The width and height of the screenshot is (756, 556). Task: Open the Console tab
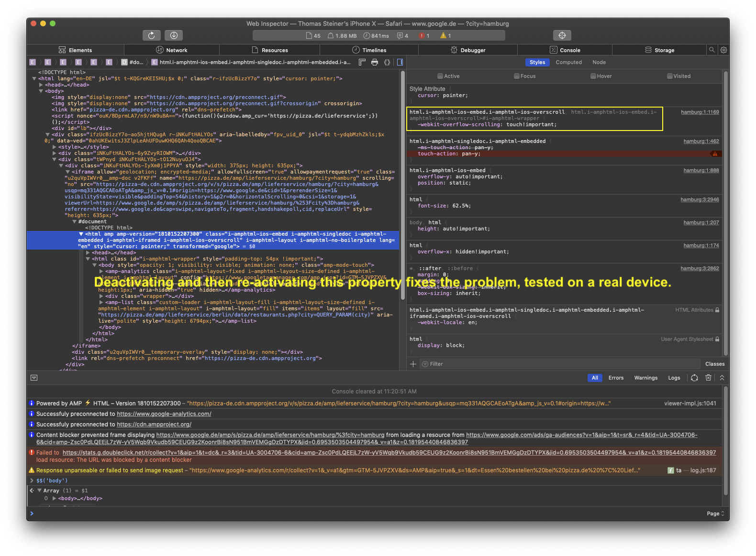(x=565, y=50)
